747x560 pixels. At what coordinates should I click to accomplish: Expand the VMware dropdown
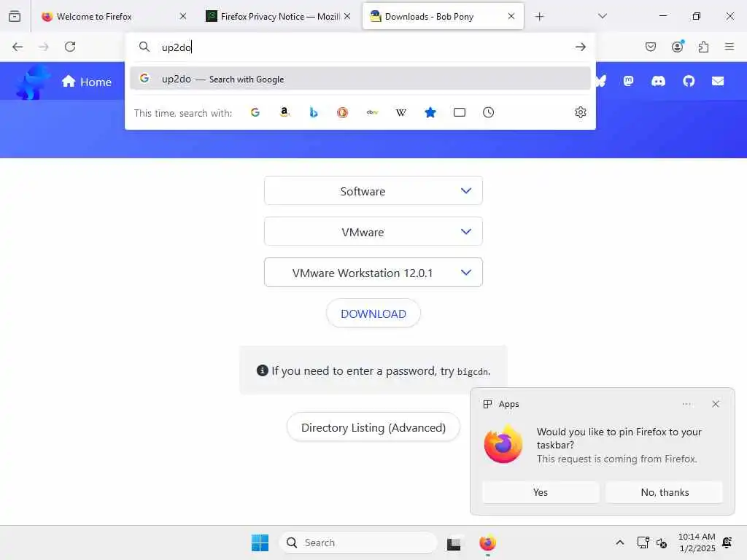pyautogui.click(x=373, y=231)
